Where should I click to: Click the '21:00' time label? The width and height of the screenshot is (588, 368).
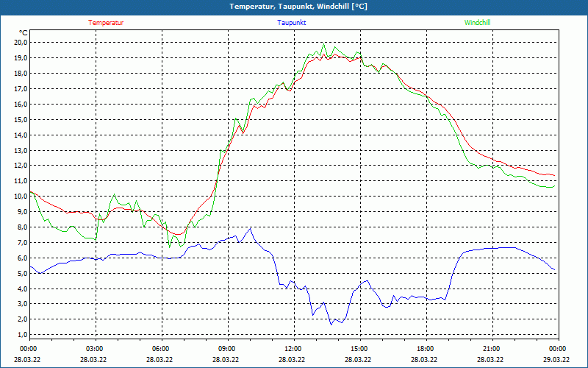(491, 349)
